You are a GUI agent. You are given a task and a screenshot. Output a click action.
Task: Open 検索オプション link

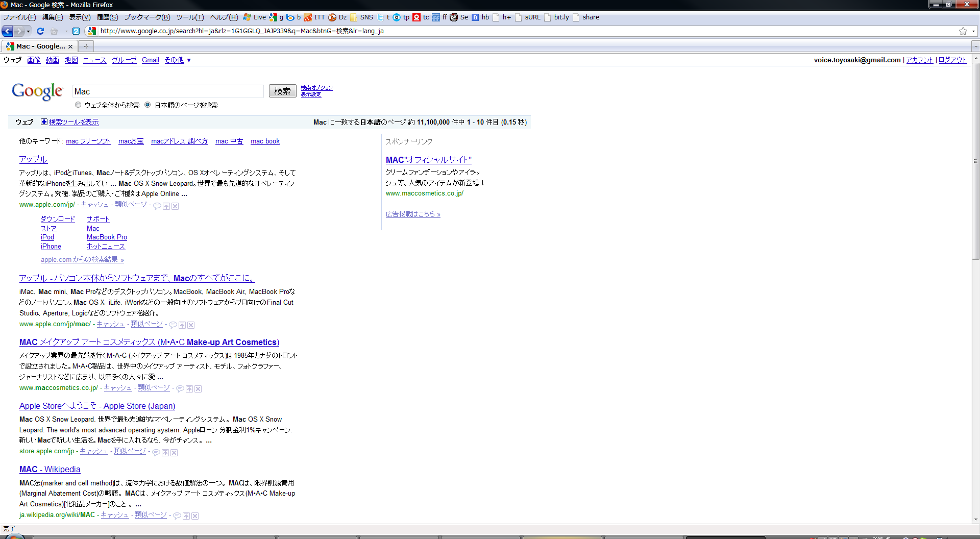point(316,88)
